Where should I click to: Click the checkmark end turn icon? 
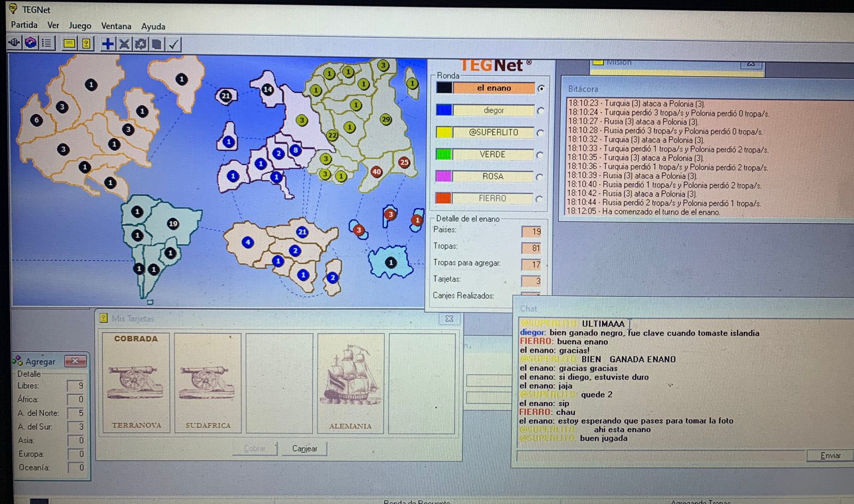[173, 44]
